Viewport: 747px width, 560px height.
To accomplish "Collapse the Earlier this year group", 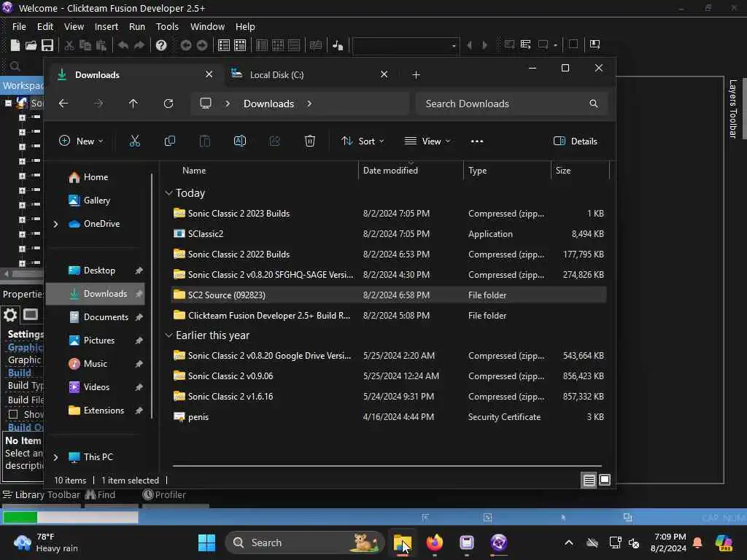I will tap(169, 335).
